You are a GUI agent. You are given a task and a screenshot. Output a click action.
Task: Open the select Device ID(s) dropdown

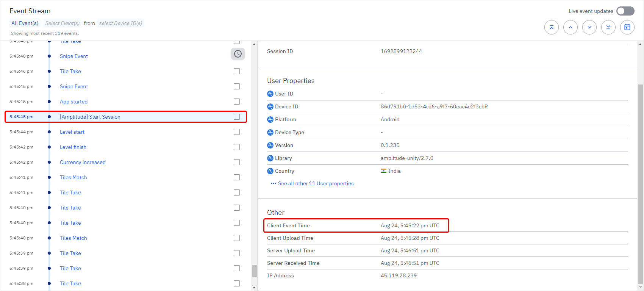(120, 23)
